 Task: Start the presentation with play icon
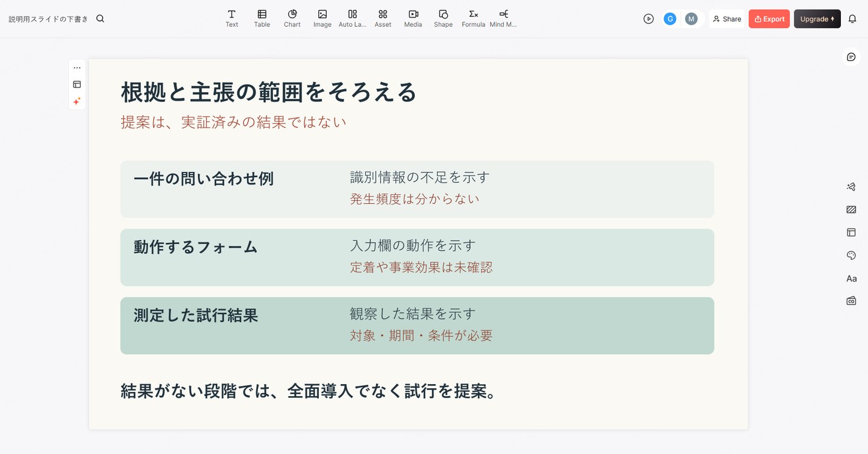[x=649, y=19]
